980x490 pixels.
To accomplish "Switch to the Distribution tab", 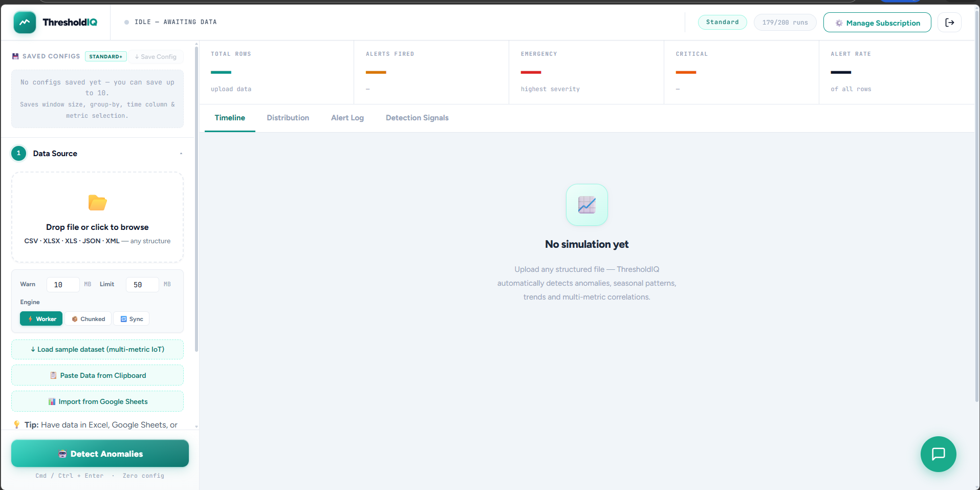I will pyautogui.click(x=288, y=118).
